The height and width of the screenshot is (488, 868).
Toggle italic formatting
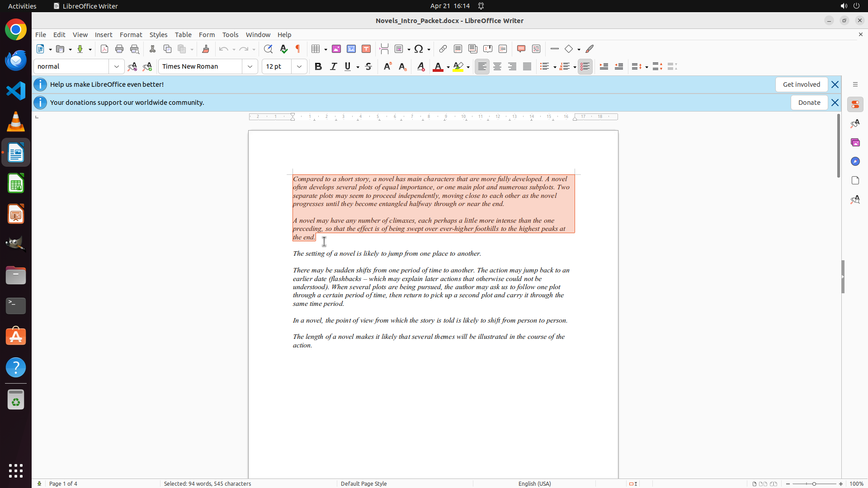pyautogui.click(x=334, y=66)
